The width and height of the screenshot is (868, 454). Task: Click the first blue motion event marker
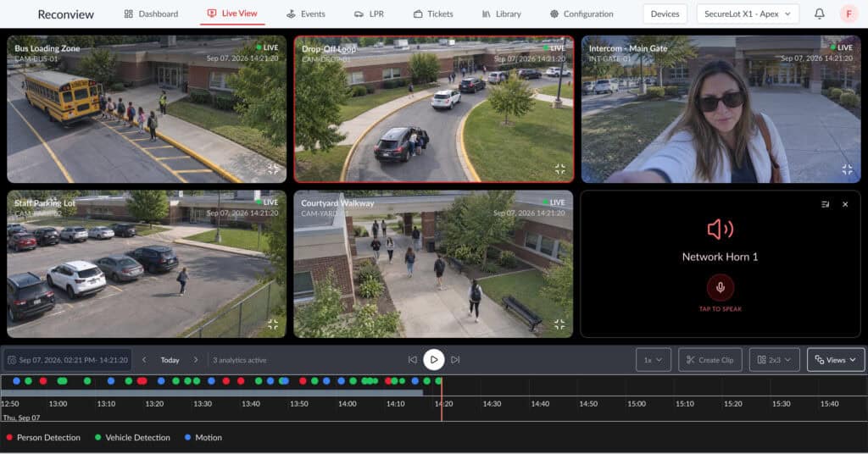click(17, 381)
